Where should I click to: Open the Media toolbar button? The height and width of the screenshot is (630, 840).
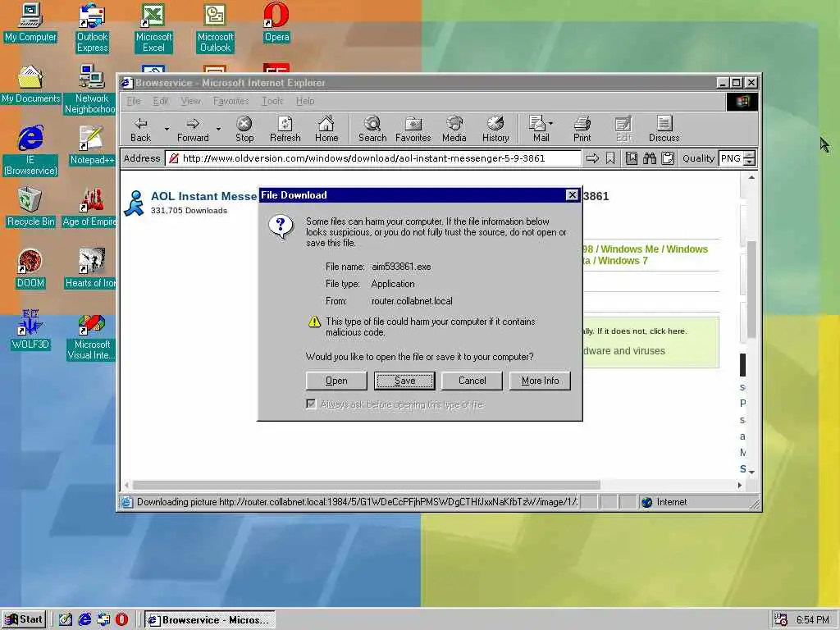tap(454, 129)
